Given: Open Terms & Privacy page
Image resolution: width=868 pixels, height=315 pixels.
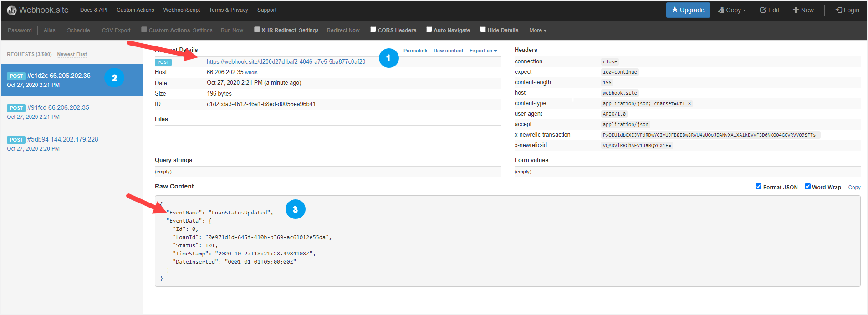Looking at the screenshot, I should (229, 10).
